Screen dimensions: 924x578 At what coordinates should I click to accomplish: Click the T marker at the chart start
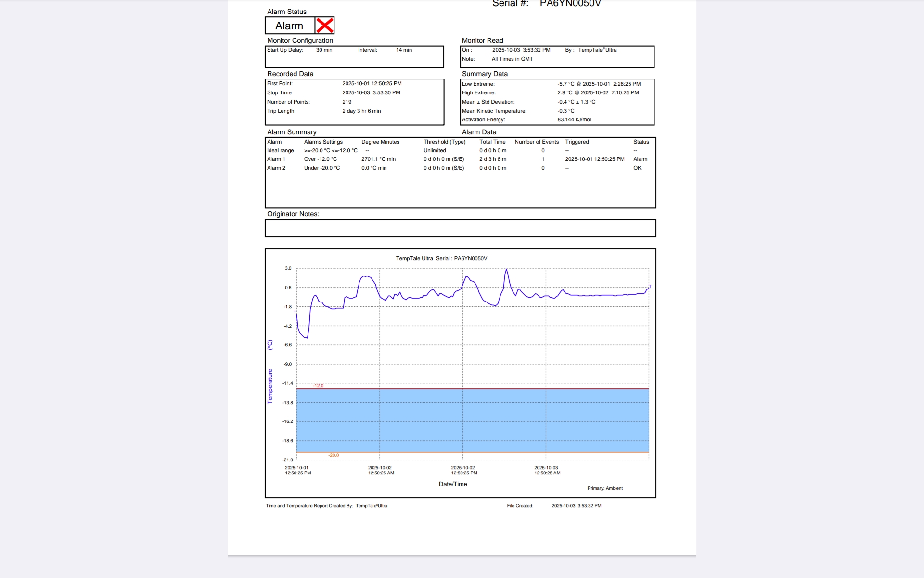tap(295, 313)
